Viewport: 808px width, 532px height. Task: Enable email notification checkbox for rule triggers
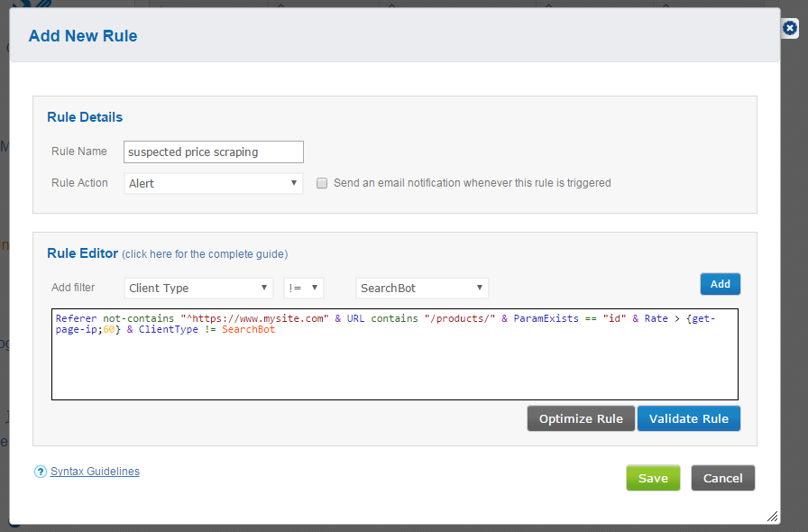322,183
